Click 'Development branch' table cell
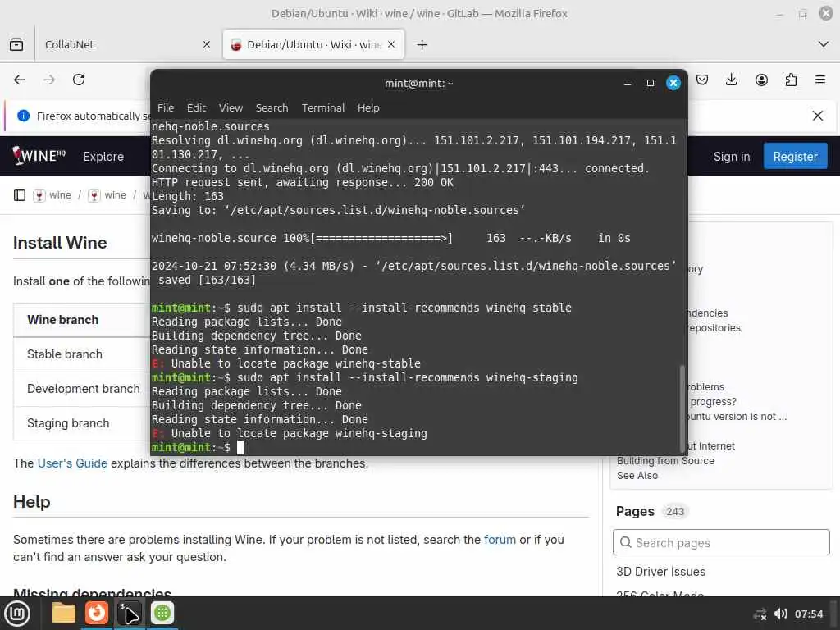The height and width of the screenshot is (630, 840). [84, 389]
